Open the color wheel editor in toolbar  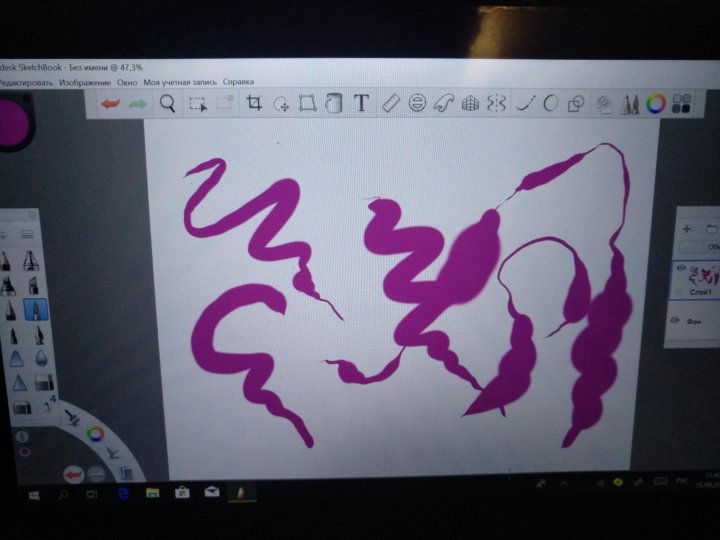coord(656,103)
